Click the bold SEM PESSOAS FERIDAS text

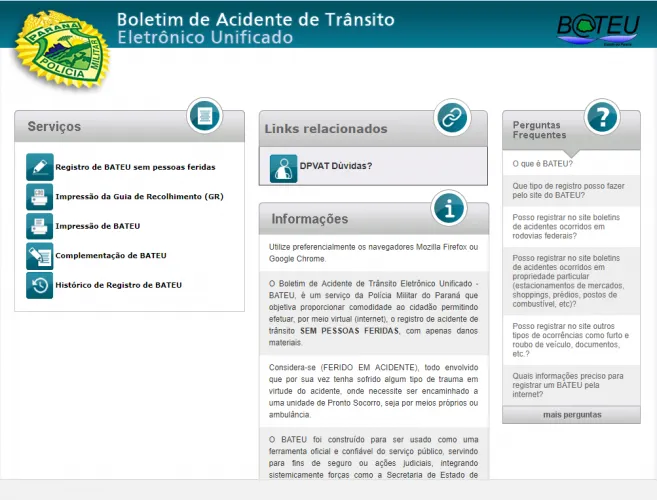coord(349,331)
